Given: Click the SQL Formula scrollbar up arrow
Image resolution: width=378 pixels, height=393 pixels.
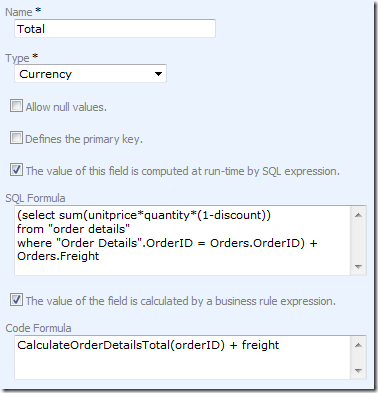Looking at the screenshot, I should [358, 215].
